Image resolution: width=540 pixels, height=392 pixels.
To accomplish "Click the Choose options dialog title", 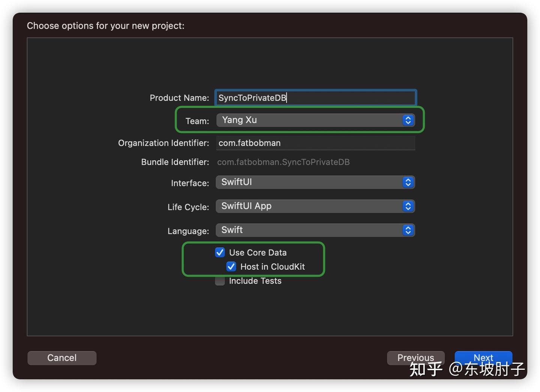I will pyautogui.click(x=105, y=26).
